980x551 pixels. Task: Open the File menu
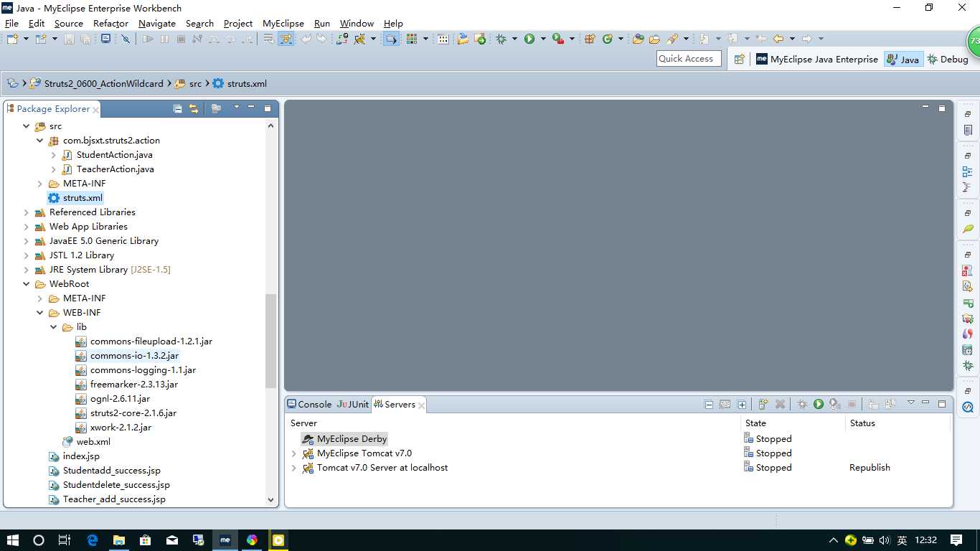[11, 24]
